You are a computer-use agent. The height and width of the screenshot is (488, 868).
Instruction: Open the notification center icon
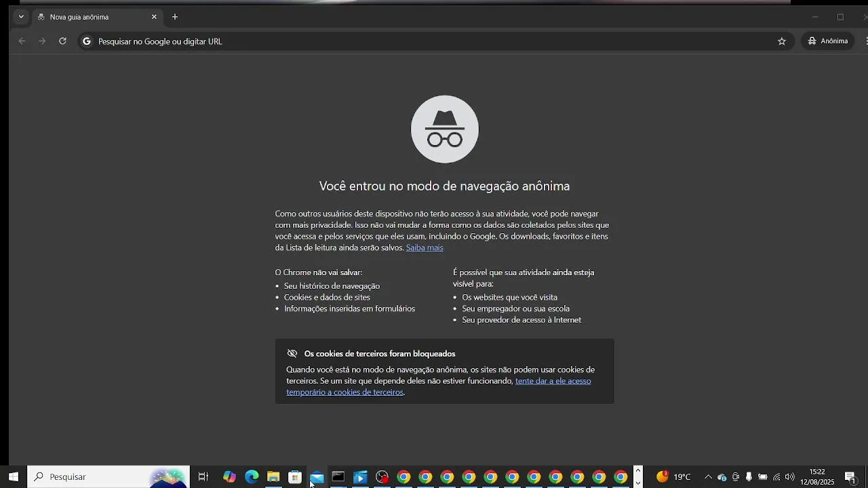point(850,477)
